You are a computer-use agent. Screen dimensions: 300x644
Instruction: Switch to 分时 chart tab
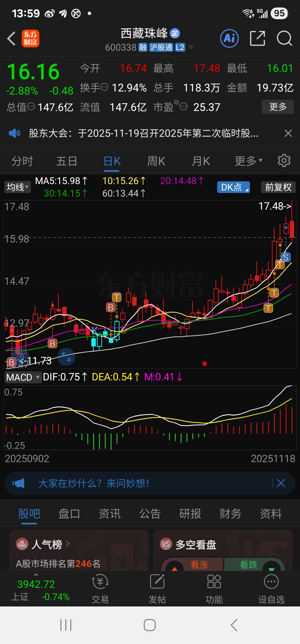pos(22,161)
